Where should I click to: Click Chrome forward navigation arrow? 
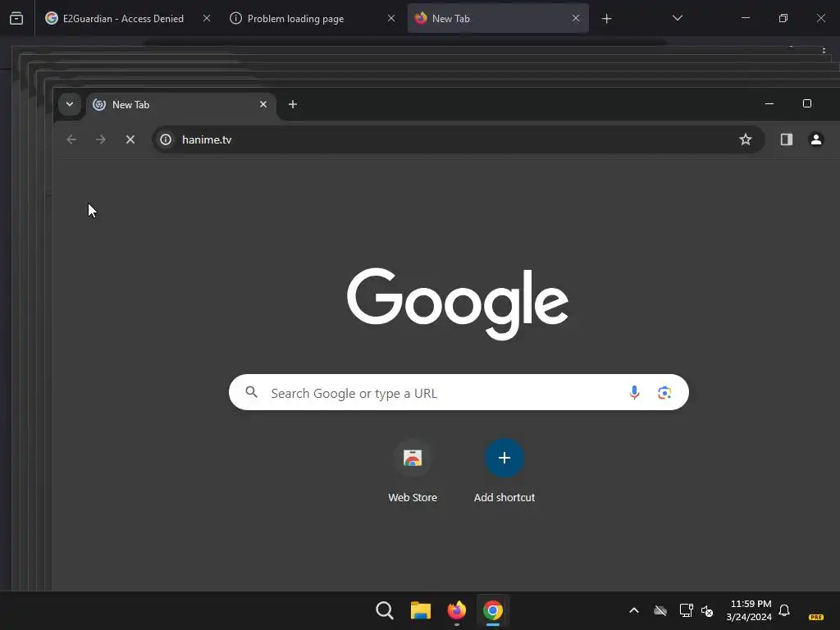[x=101, y=139]
